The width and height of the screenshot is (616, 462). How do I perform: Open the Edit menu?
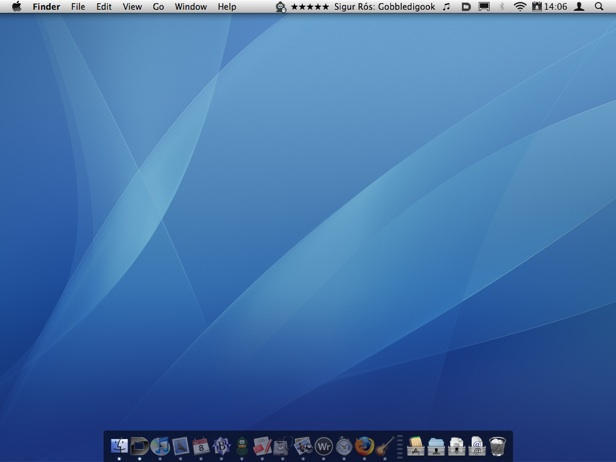coord(104,7)
